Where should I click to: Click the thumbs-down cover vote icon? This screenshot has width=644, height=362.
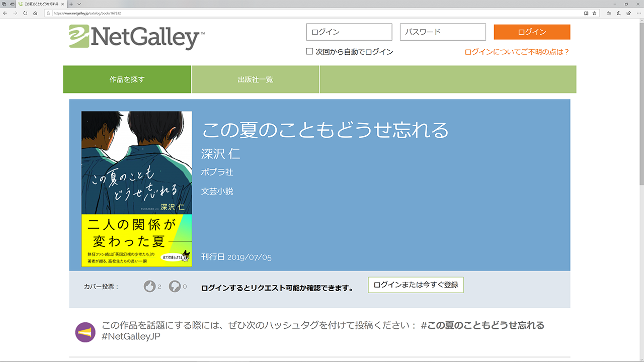[x=175, y=287]
